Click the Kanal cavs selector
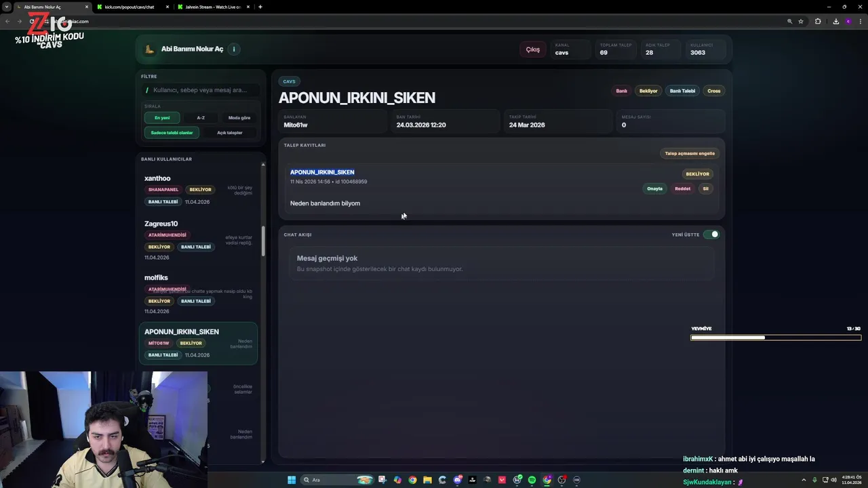Image resolution: width=868 pixels, height=488 pixels. (570, 49)
